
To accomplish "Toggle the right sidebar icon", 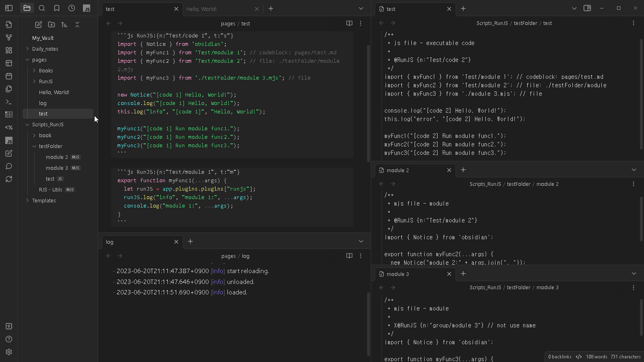I will 587,8.
